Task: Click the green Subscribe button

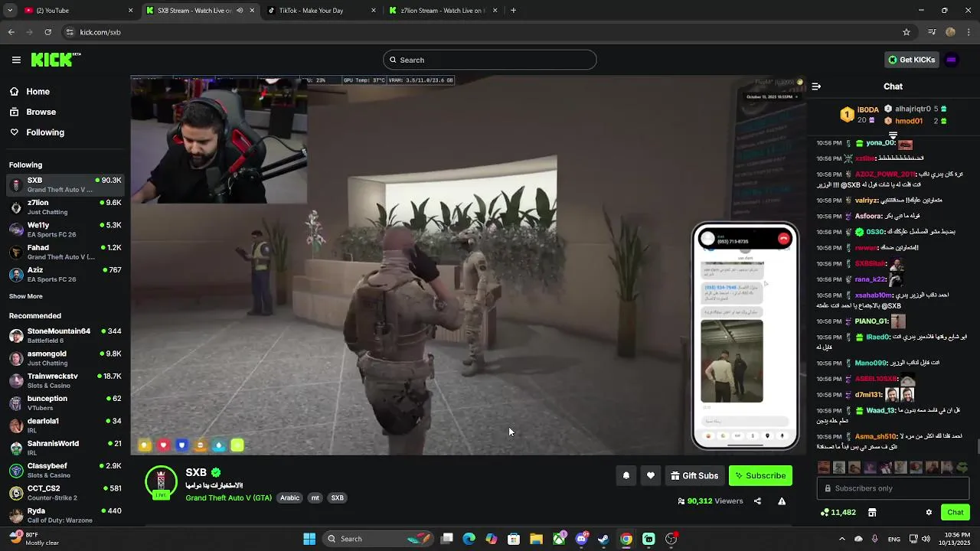Action: (x=760, y=475)
